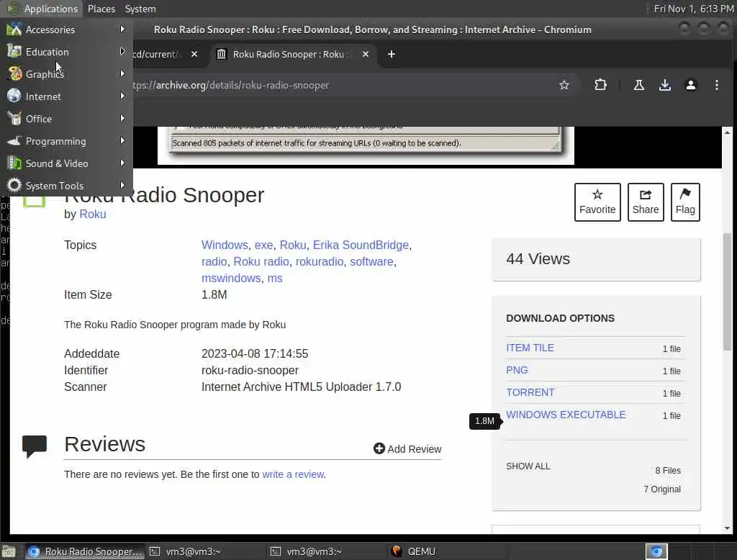The width and height of the screenshot is (737, 560).
Task: Open the Accessories submenu
Action: 66,30
